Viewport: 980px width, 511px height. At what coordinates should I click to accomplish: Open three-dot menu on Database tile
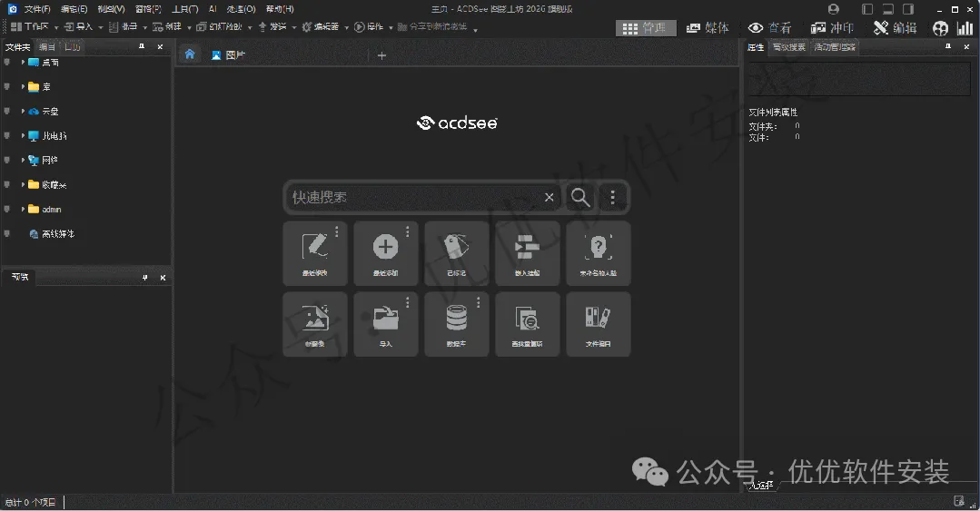click(x=478, y=302)
